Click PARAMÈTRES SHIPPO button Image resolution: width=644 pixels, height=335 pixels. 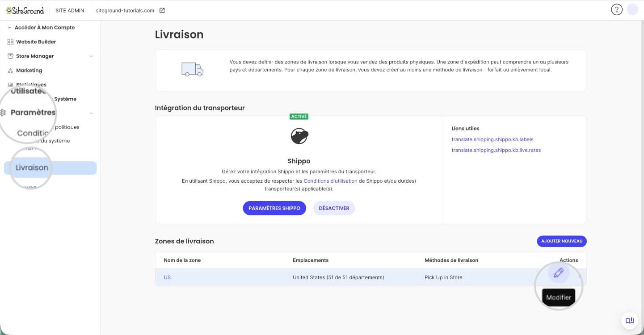(274, 208)
